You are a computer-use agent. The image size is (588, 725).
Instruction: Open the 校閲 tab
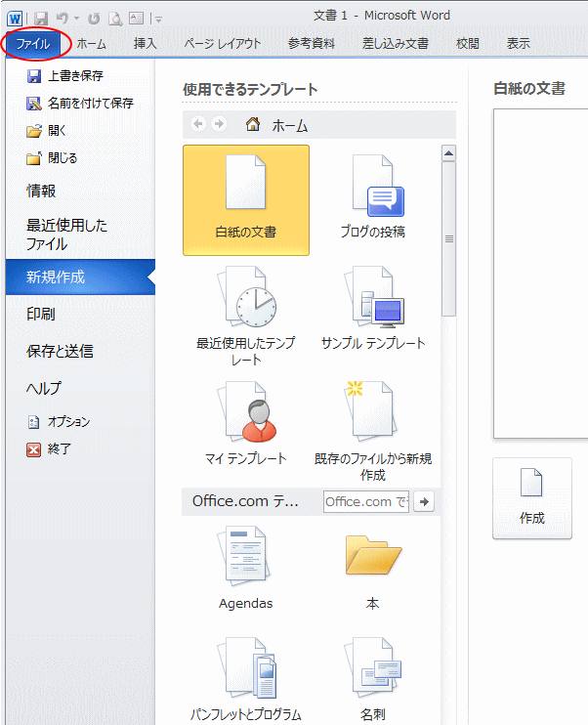(x=467, y=44)
